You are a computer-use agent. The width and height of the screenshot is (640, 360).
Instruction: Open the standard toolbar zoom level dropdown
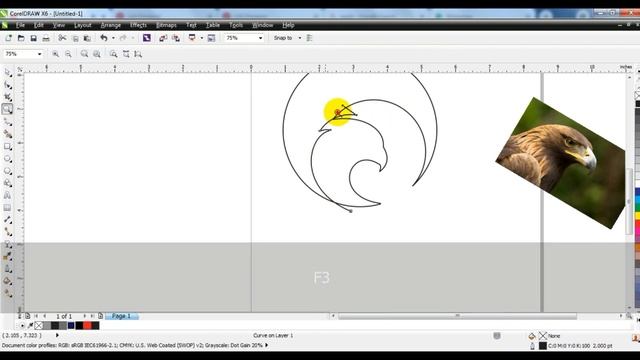click(x=260, y=38)
